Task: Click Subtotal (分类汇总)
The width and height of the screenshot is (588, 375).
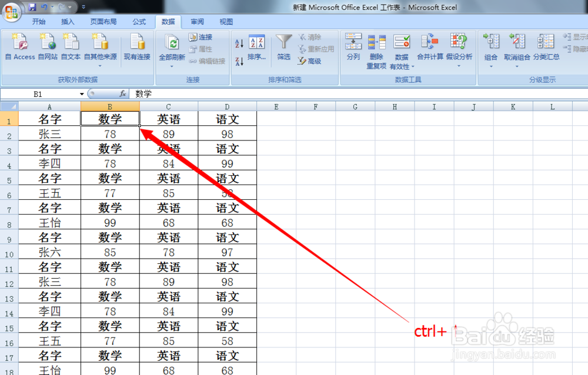Action: click(546, 47)
